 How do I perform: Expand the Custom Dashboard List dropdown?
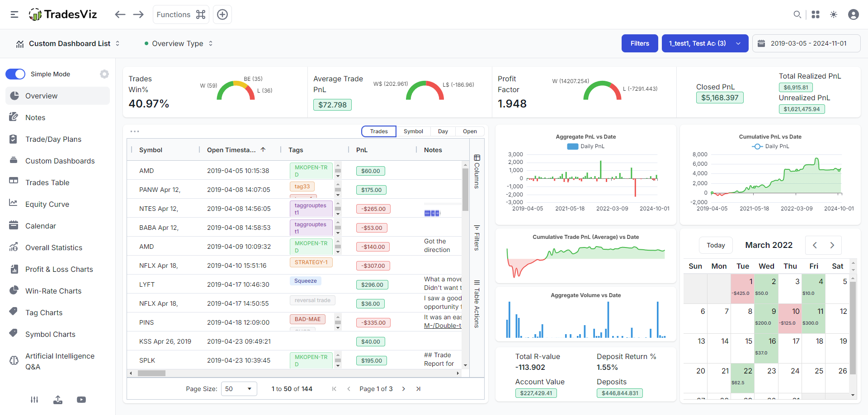pyautogui.click(x=68, y=44)
